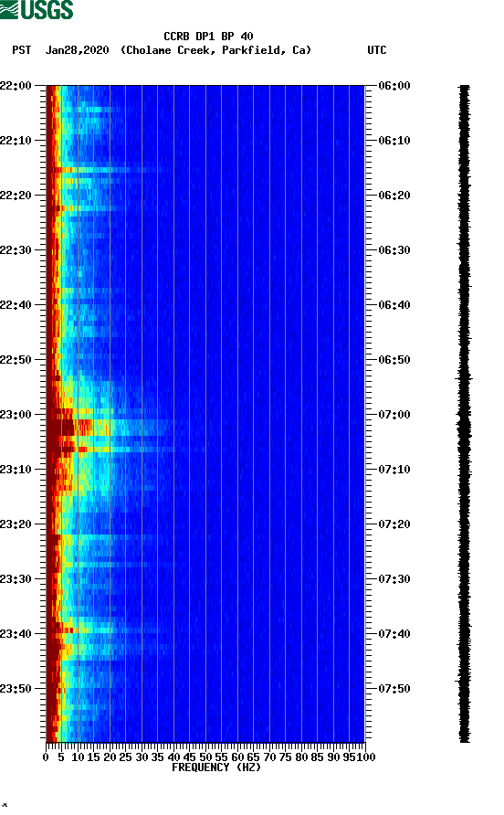Click the date 'Jan28,2020'
Image resolution: width=504 pixels, height=815 pixels.
click(x=78, y=50)
